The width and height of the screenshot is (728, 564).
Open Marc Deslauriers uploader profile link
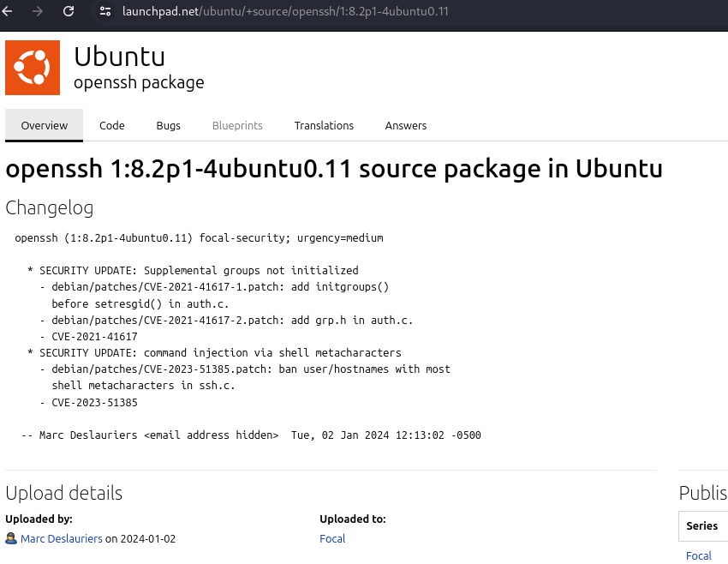(62, 539)
